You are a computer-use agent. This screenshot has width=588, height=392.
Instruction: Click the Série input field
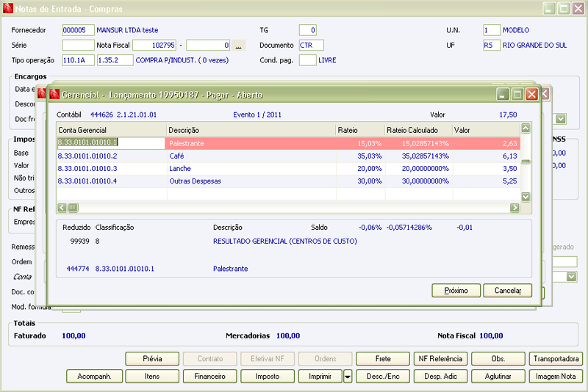78,46
